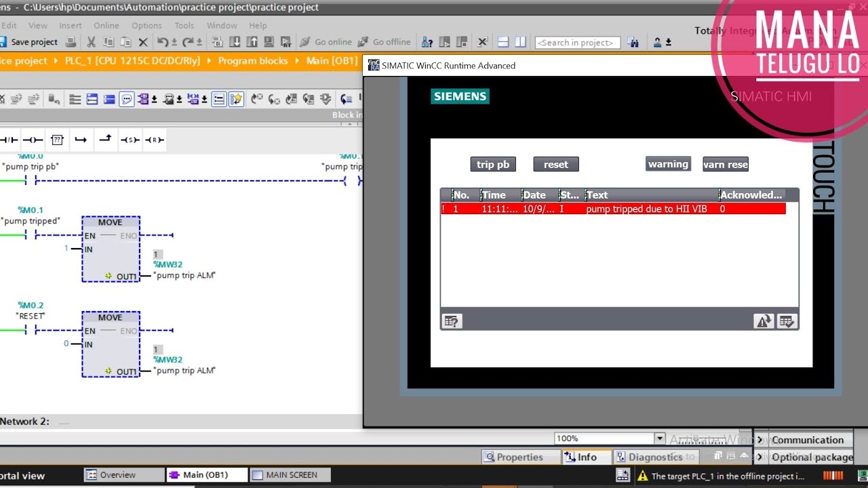
Task: Open the 100% zoom dropdown
Action: (x=659, y=439)
